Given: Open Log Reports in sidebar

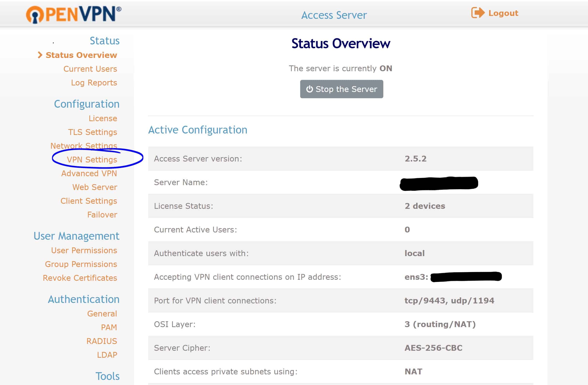Looking at the screenshot, I should (x=94, y=83).
